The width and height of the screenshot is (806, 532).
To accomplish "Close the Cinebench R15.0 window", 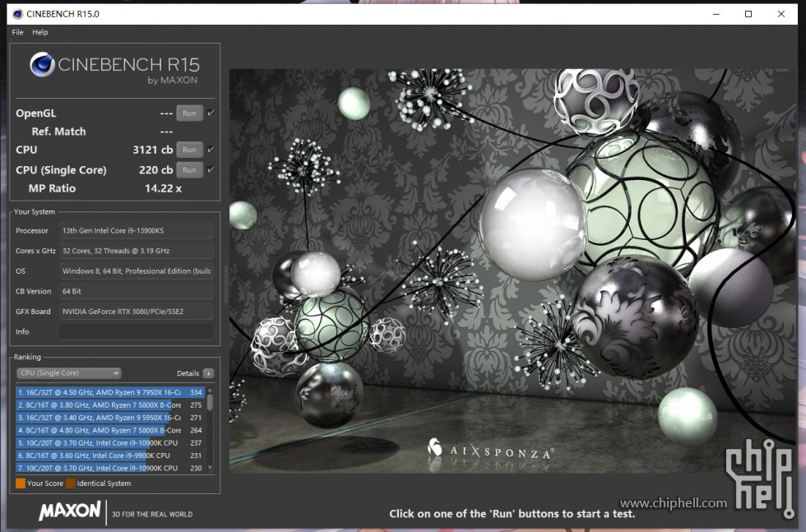I will [x=781, y=14].
